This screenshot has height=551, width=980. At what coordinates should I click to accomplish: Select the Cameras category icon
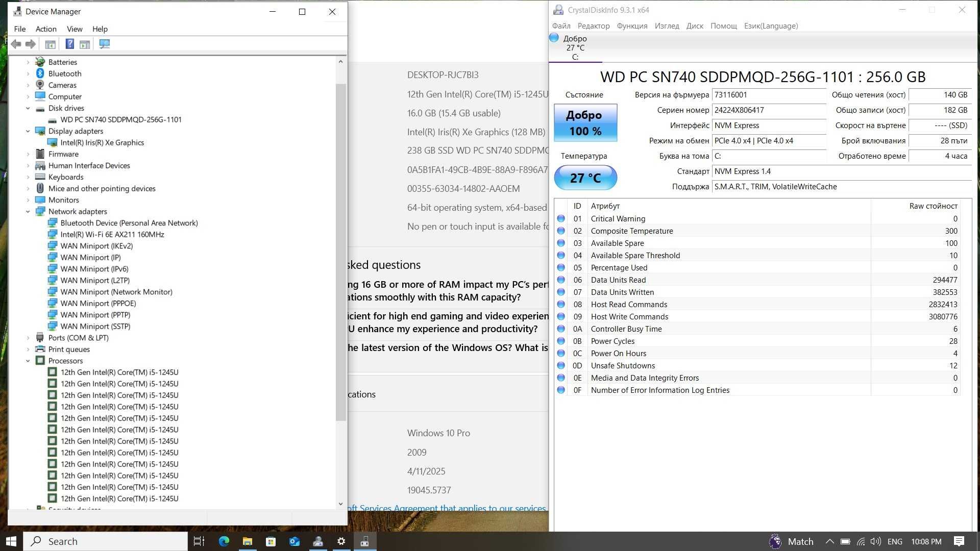40,85
